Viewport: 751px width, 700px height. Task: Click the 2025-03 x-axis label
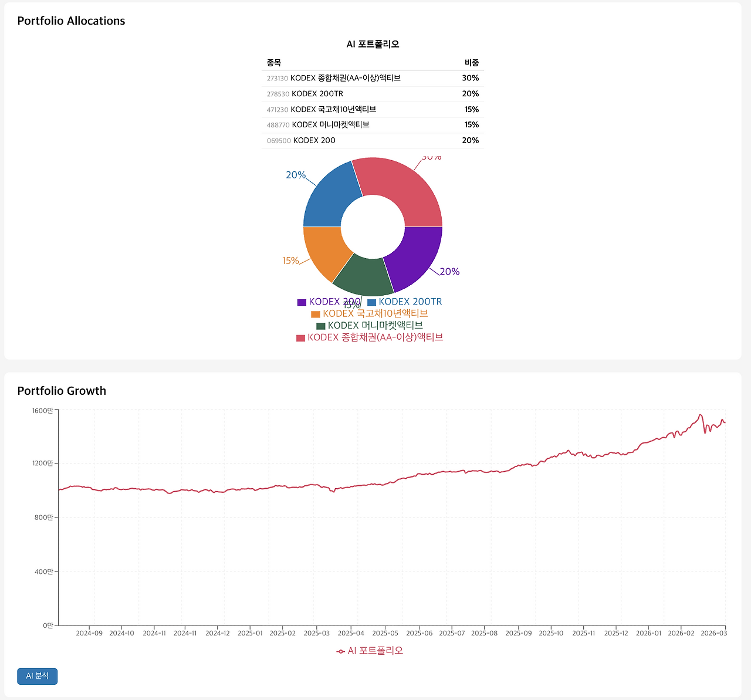[x=317, y=634]
